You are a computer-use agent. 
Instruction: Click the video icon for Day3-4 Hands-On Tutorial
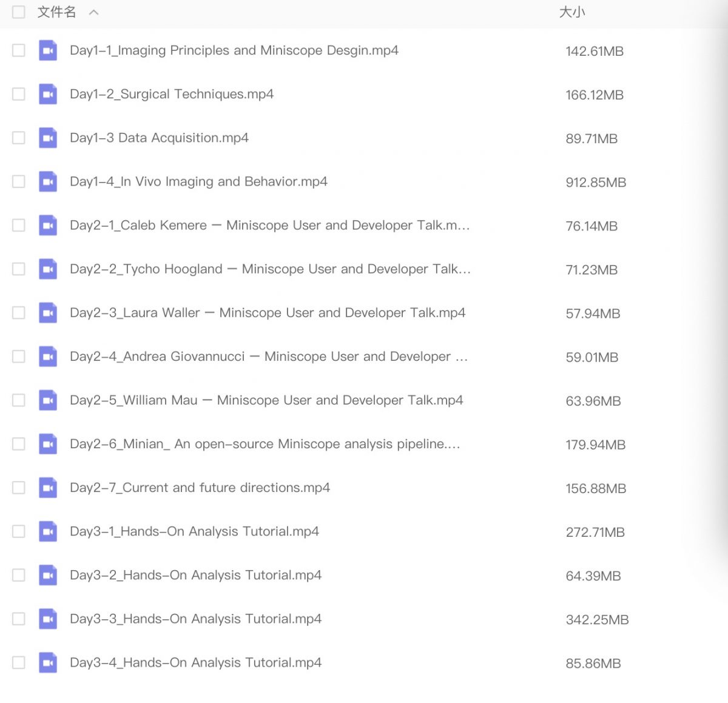click(x=48, y=662)
